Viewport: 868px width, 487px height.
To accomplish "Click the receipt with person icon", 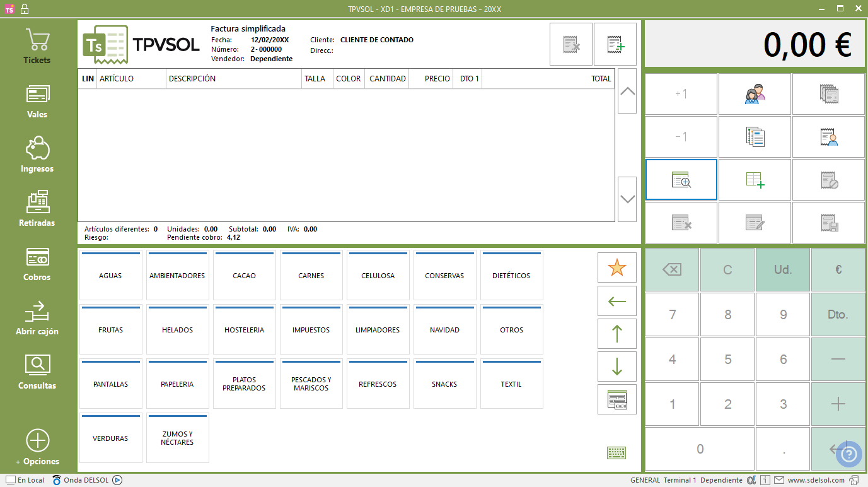I will [x=828, y=137].
